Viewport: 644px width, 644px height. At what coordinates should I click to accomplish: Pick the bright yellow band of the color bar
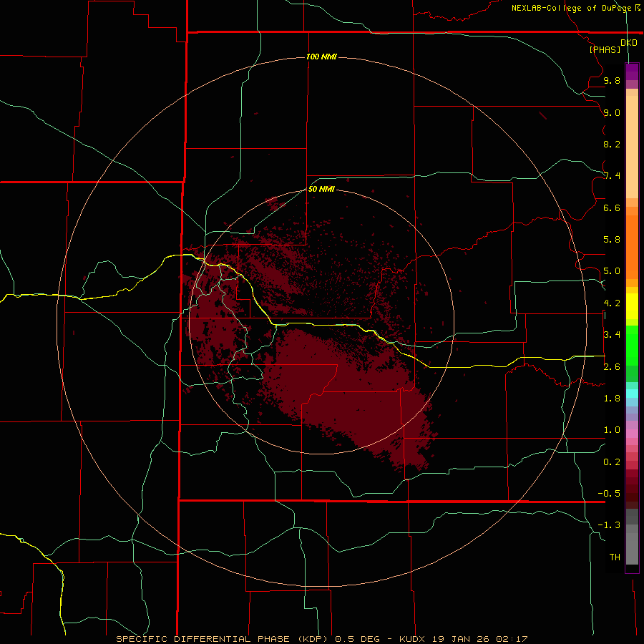coord(632,306)
